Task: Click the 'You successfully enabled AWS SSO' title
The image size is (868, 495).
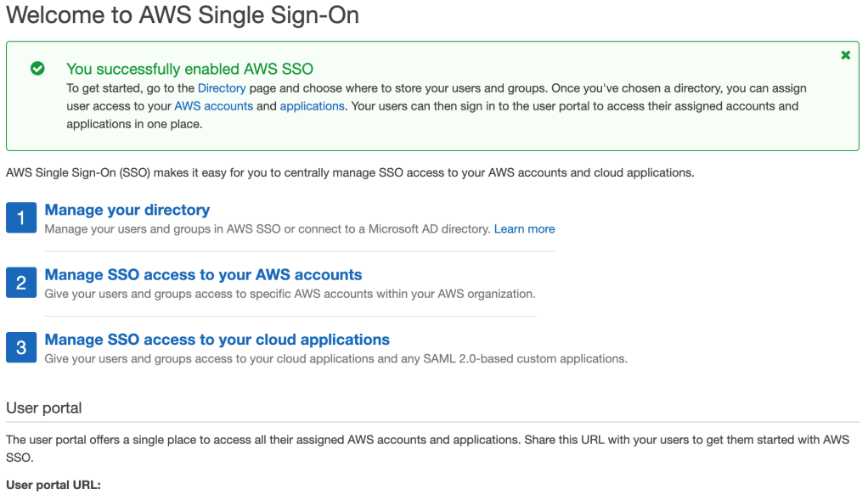Action: point(189,69)
